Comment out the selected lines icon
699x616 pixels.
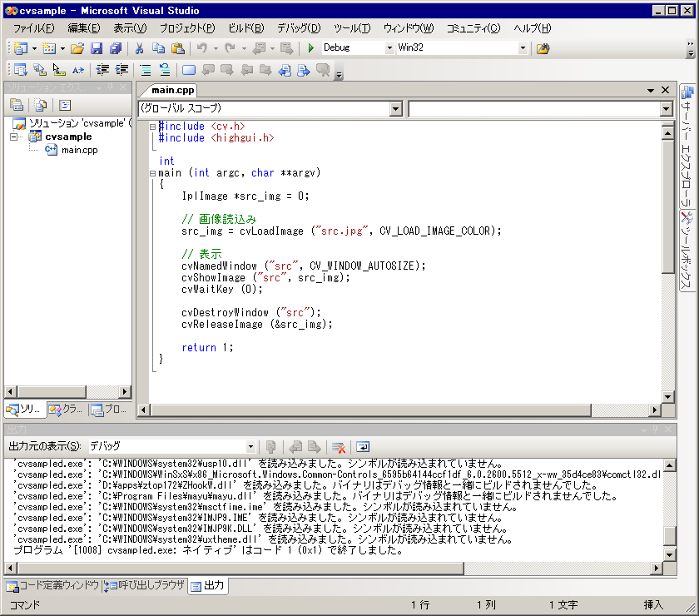pos(146,70)
